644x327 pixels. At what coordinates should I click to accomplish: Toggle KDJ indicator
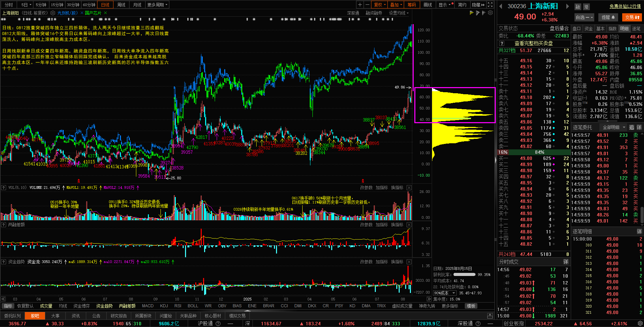pos(164,306)
